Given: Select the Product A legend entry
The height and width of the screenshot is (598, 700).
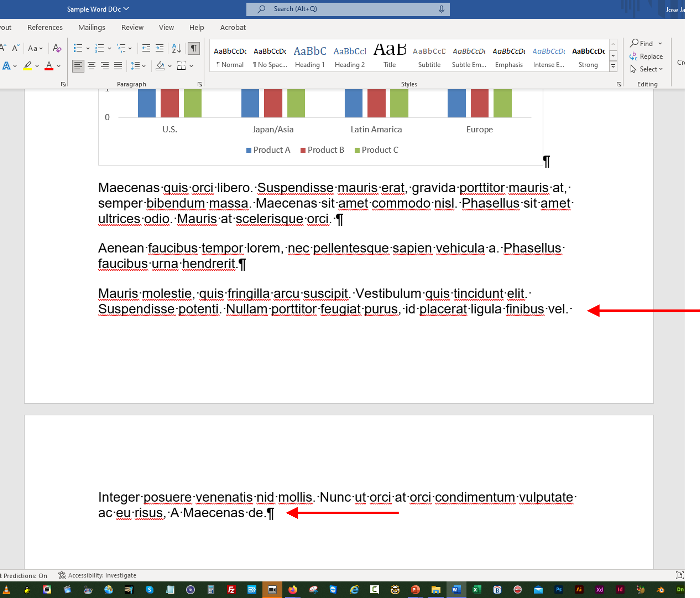Looking at the screenshot, I should pos(268,150).
